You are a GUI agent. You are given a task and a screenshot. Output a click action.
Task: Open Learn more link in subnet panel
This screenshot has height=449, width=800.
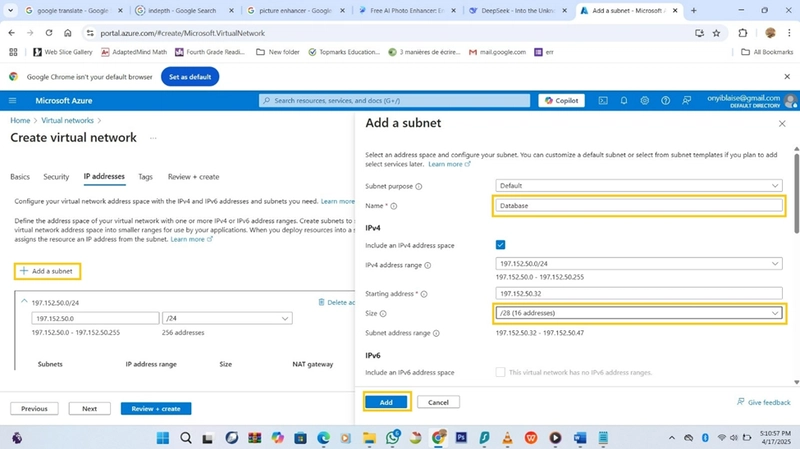pos(449,164)
